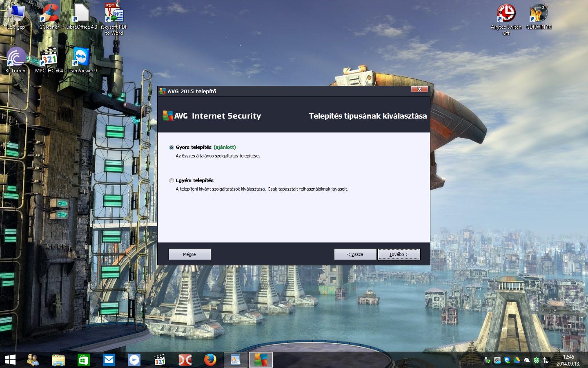Click the 'Csak tapasztalt felhasználóknak javasolt' description
588x368 pixels.
(x=308, y=189)
